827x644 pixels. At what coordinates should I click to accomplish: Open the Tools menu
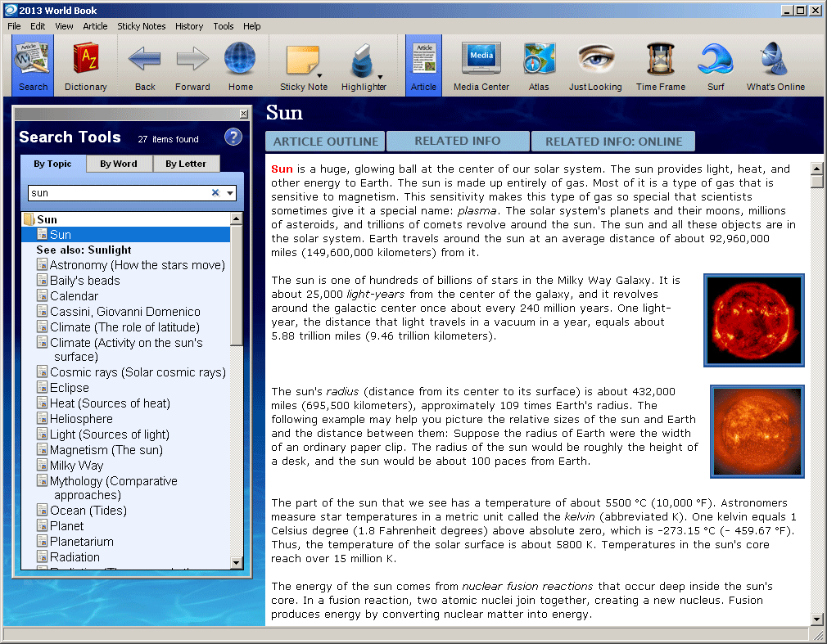point(223,26)
